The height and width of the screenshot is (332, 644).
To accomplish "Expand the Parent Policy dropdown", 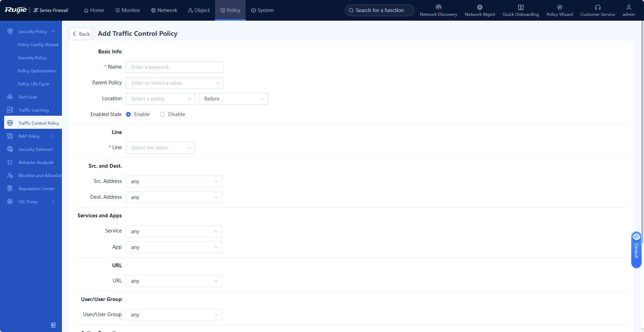I will coord(175,83).
